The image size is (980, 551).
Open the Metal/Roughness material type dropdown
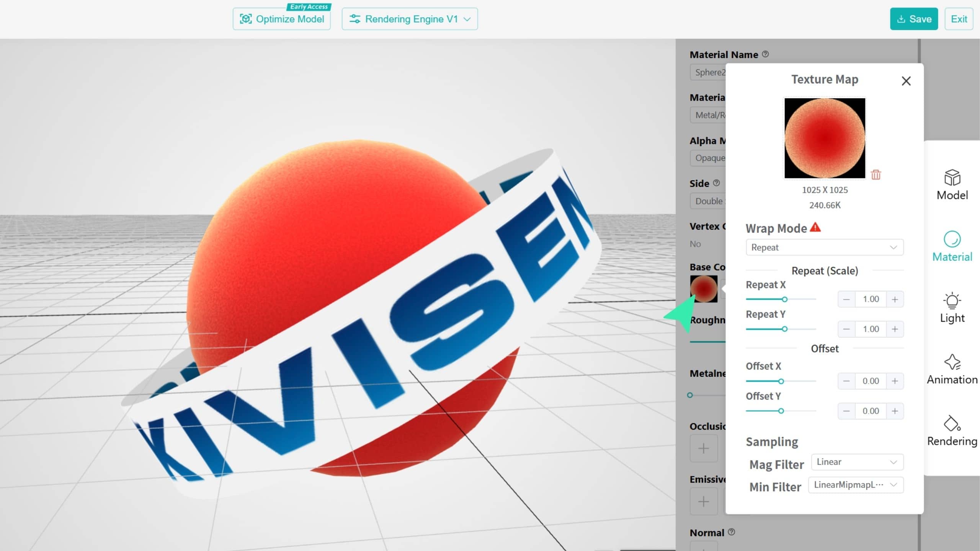click(x=708, y=115)
